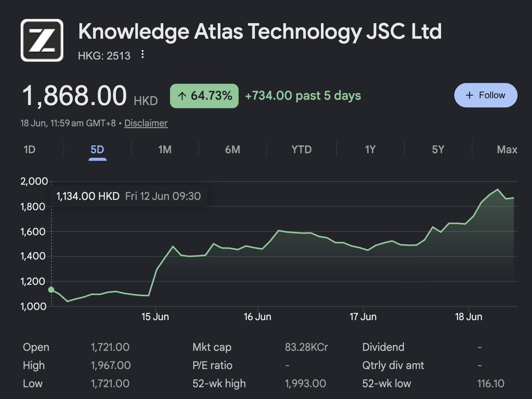Switch to the 6M range tab
This screenshot has width=532, height=399.
(232, 150)
